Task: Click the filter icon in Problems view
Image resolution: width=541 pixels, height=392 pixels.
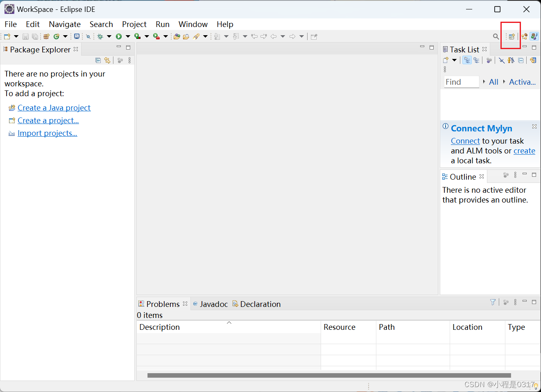Action: [x=493, y=302]
